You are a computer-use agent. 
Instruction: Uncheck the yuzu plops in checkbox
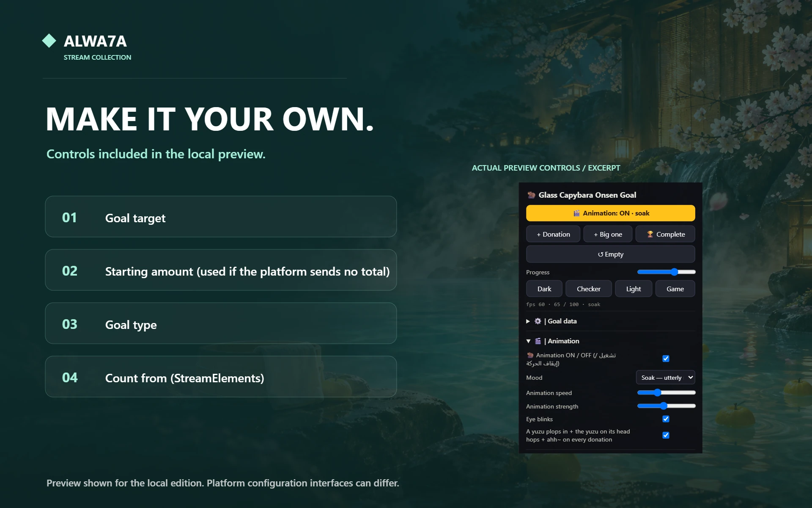(666, 435)
